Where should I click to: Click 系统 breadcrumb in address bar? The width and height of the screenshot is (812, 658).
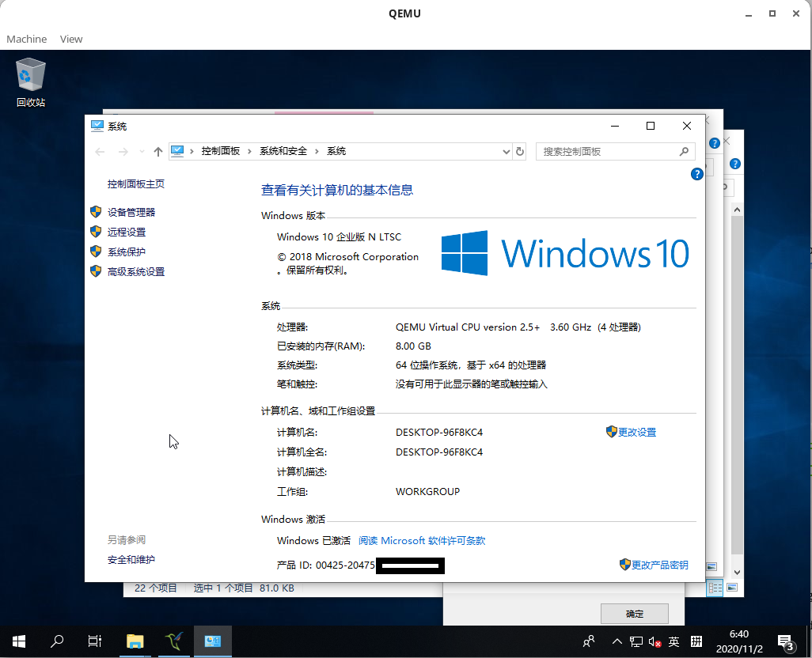point(336,151)
